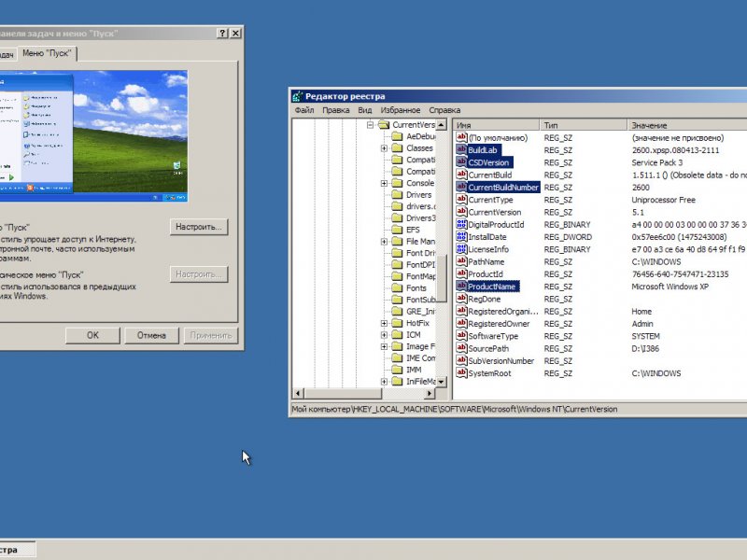Open the Избранное menu
Screen dimensions: 747x560
pyautogui.click(x=401, y=110)
